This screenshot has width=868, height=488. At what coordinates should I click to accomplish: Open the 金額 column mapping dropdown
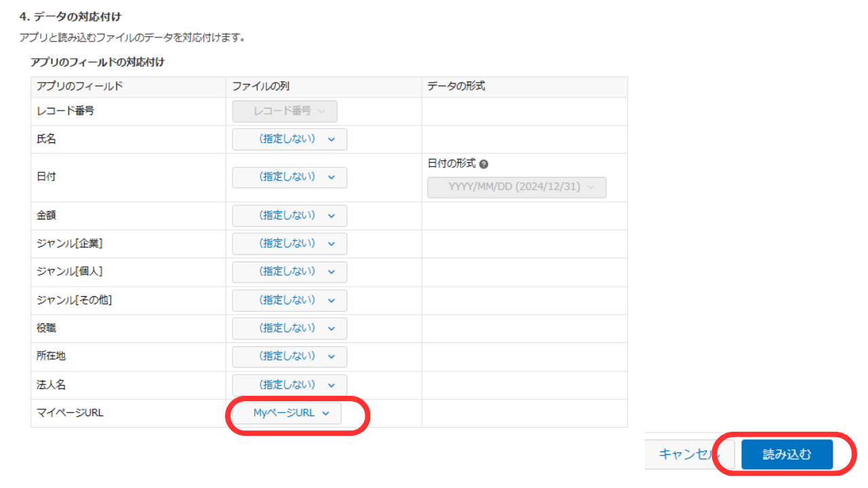290,216
